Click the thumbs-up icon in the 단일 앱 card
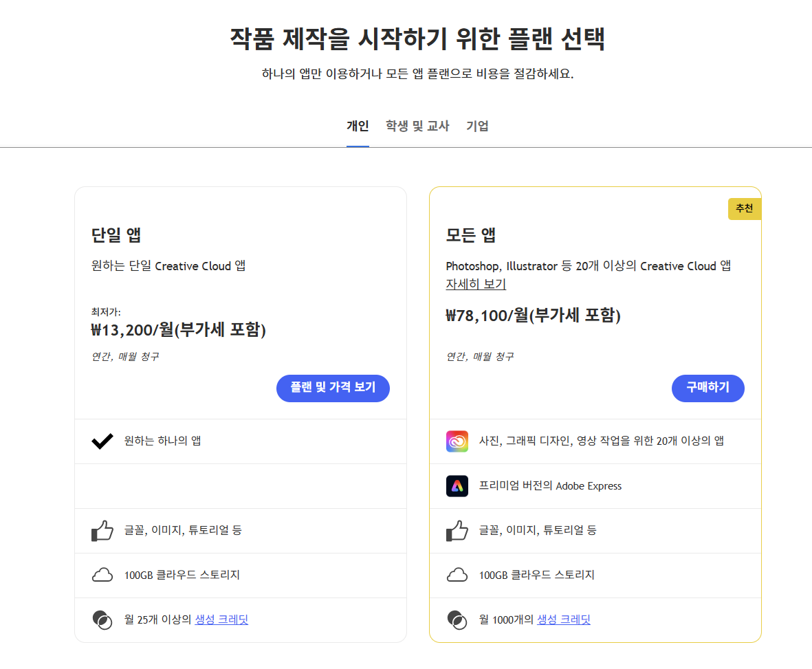 tap(102, 529)
